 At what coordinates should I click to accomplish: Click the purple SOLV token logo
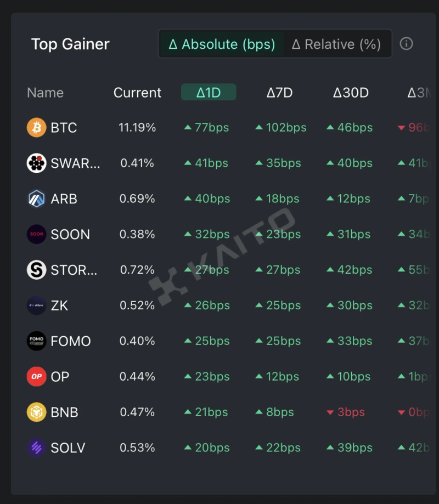(37, 448)
